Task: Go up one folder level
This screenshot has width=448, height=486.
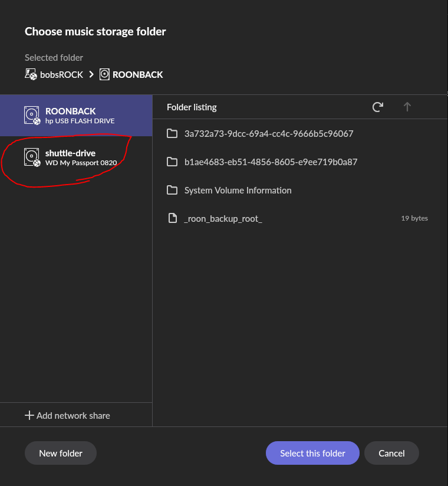Action: tap(407, 107)
